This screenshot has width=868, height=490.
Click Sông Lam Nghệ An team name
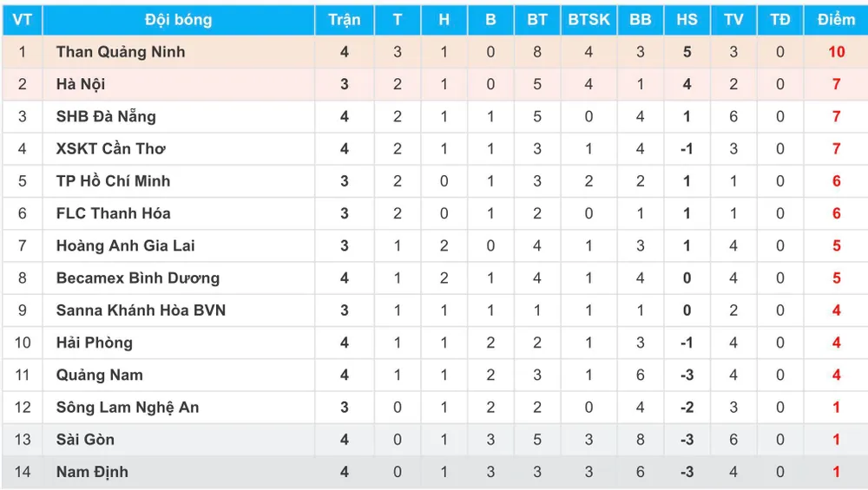(128, 408)
